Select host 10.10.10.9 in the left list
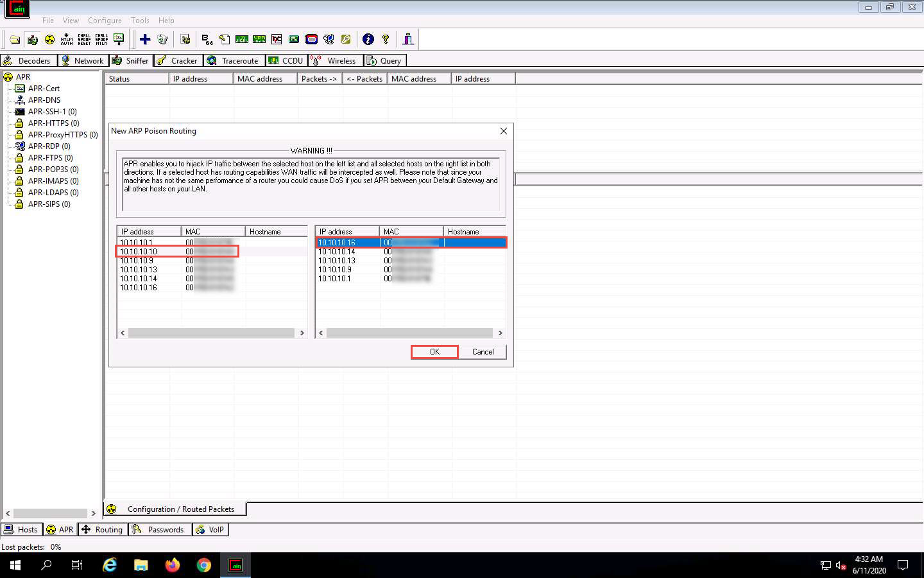 coord(212,261)
